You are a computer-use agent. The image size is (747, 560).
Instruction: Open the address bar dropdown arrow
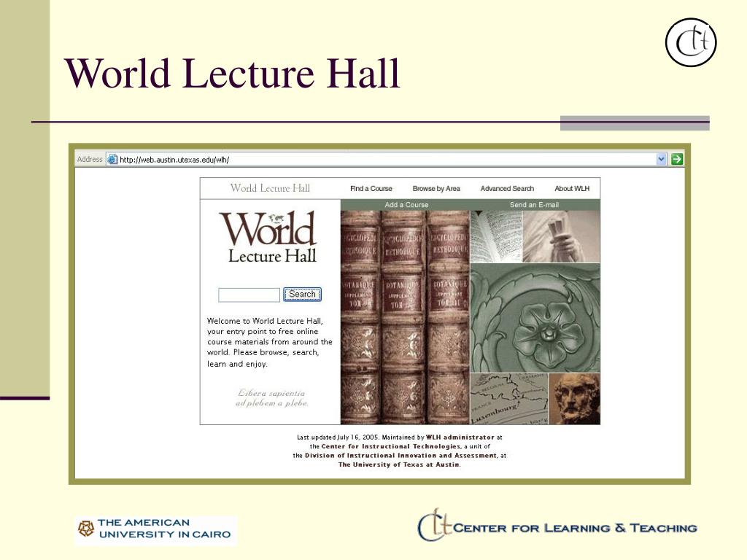(x=662, y=159)
